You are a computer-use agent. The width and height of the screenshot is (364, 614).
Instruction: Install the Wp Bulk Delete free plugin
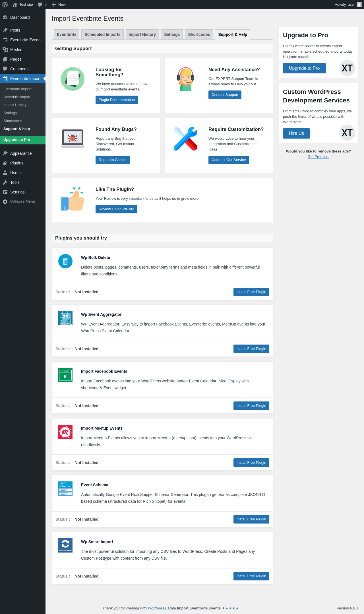[x=251, y=292]
